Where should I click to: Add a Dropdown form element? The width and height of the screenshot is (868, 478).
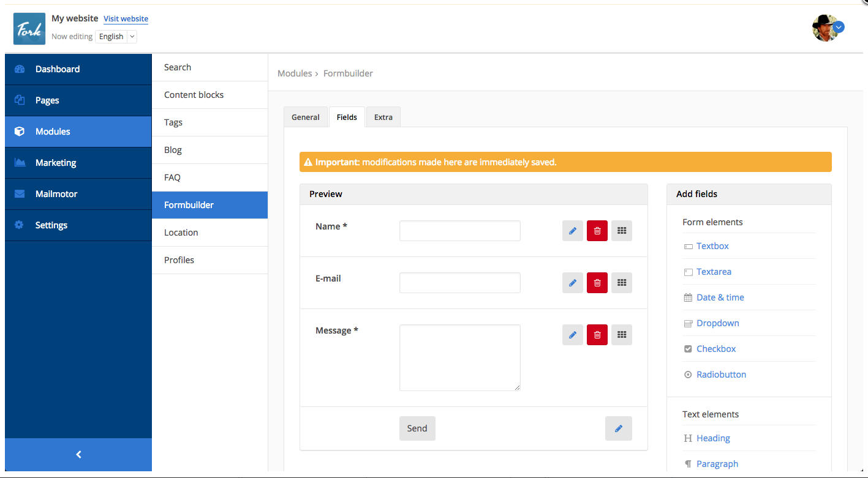[717, 323]
